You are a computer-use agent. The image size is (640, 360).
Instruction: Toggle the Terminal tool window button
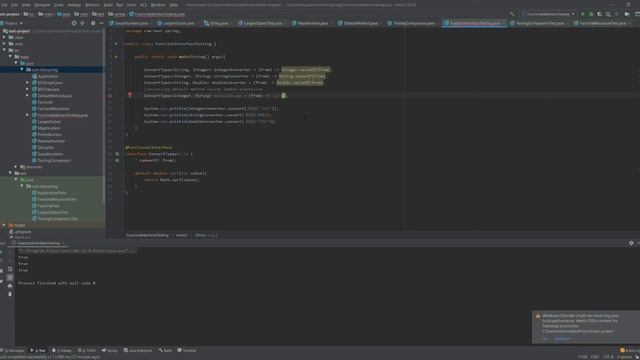click(187, 350)
